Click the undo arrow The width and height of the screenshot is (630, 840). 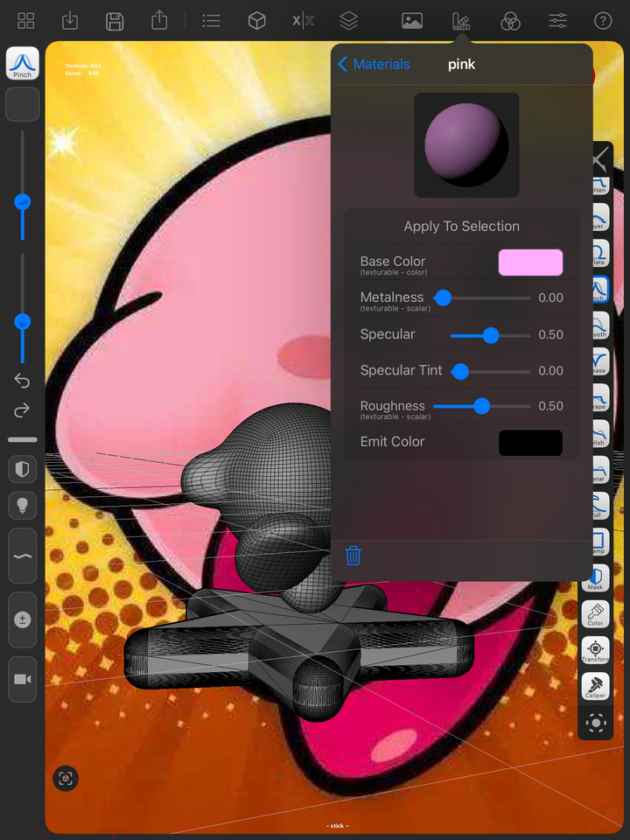click(x=22, y=381)
